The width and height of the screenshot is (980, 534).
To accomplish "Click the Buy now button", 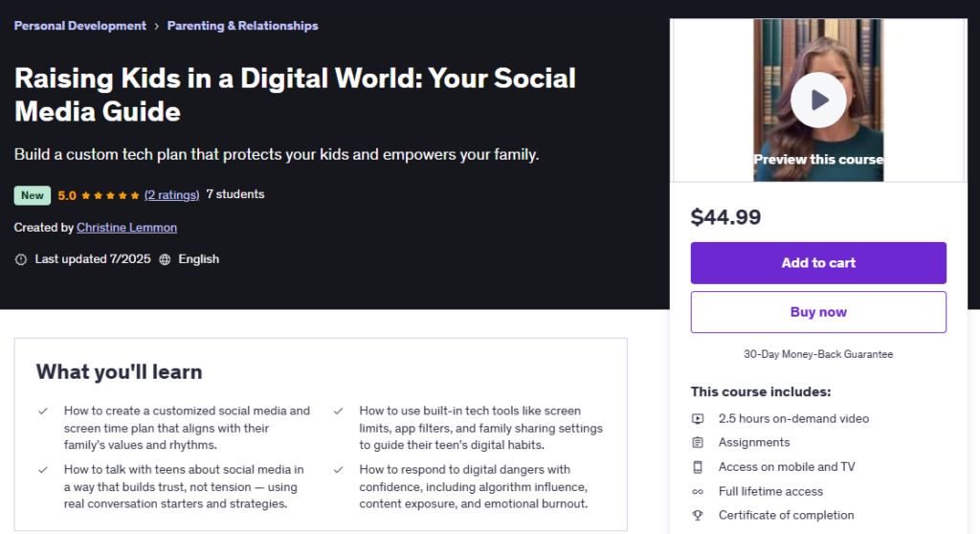I will coord(818,312).
